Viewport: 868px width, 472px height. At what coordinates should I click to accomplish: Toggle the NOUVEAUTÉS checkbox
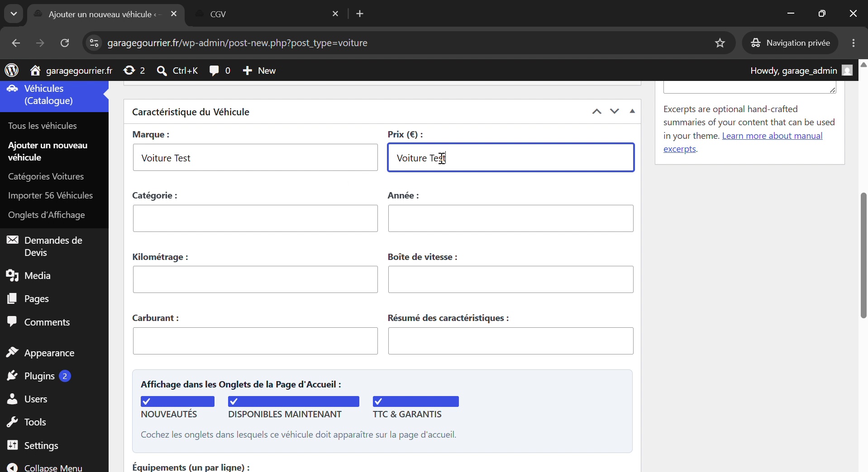tap(177, 401)
